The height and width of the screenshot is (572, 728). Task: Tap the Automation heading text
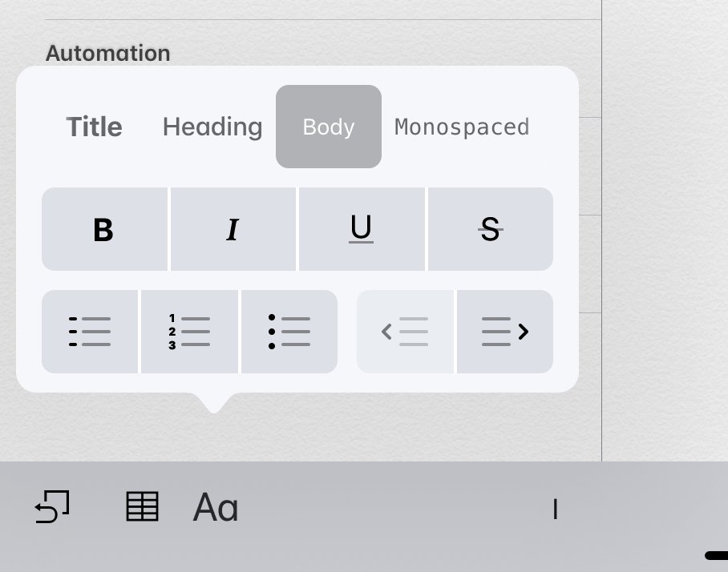click(107, 53)
